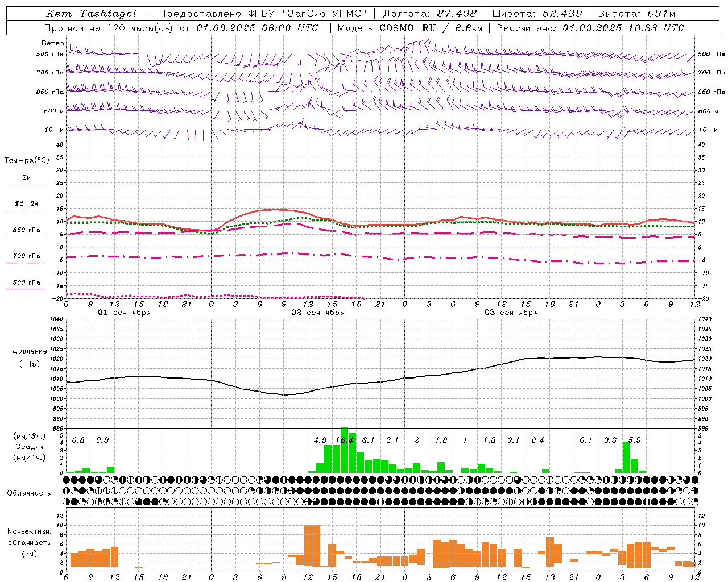Screen dimensions: 728x582
Task: Click the Давление label
Action: click(30, 351)
